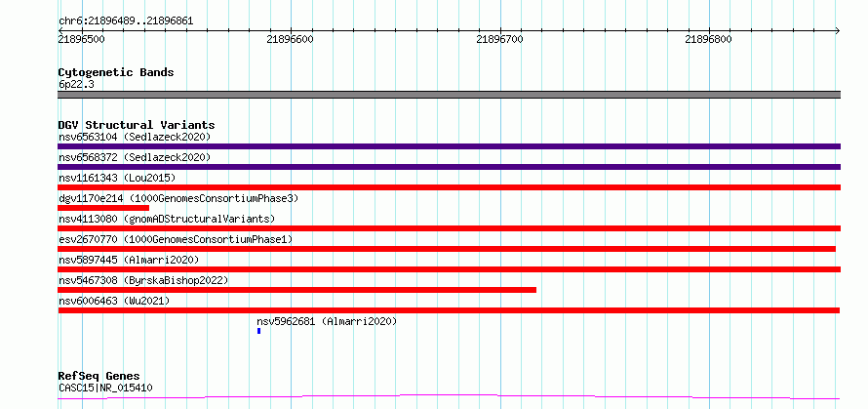
Task: Select the red esv2670770 variant bar
Action: pos(447,249)
